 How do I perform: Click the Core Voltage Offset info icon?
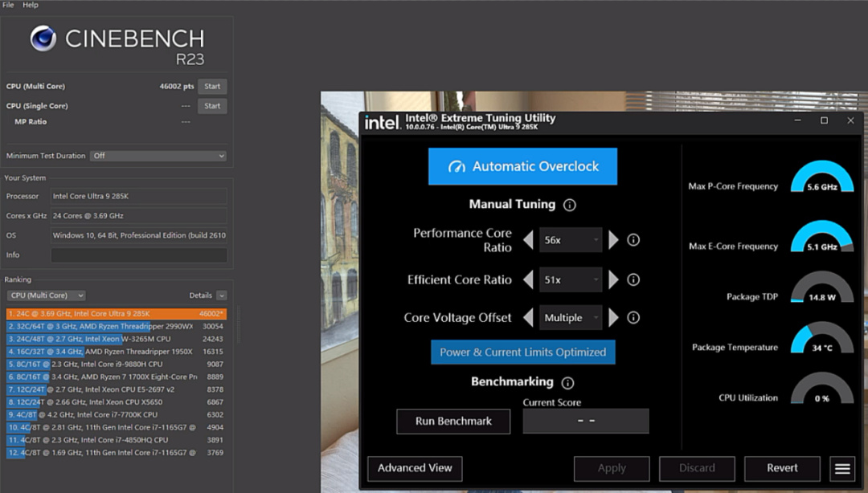click(x=633, y=317)
